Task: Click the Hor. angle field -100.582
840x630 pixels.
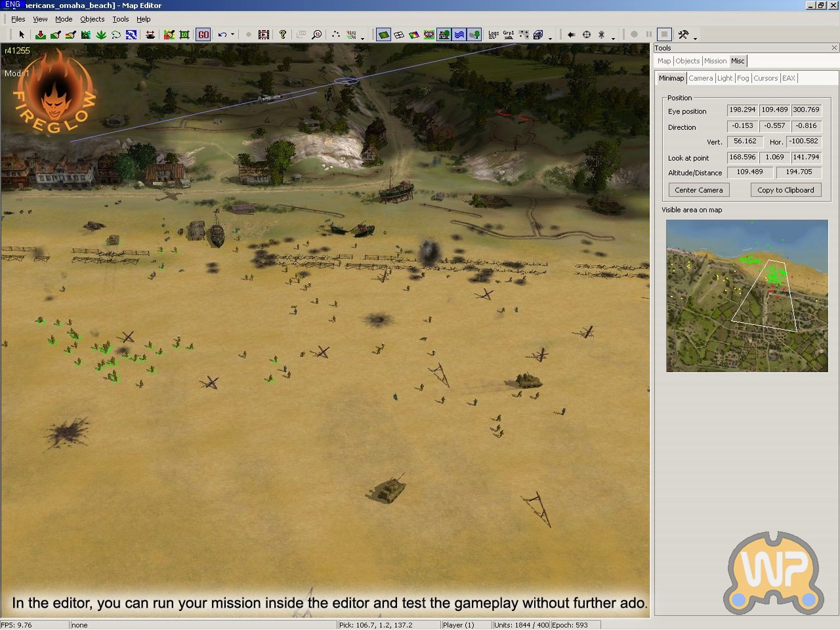Action: [x=804, y=141]
